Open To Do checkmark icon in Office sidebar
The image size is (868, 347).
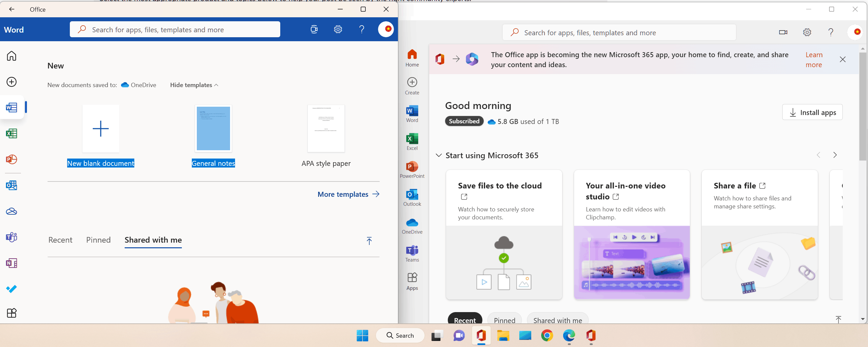pyautogui.click(x=11, y=289)
